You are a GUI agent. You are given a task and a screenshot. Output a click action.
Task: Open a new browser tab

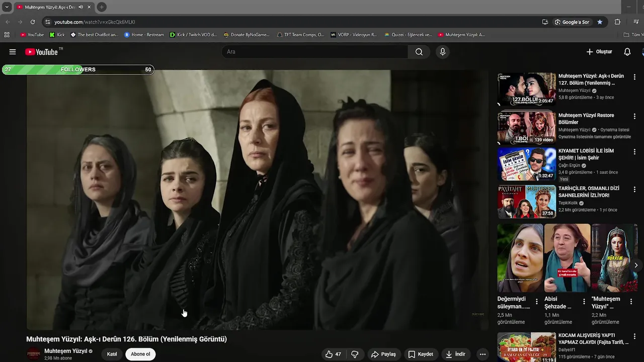click(x=101, y=7)
